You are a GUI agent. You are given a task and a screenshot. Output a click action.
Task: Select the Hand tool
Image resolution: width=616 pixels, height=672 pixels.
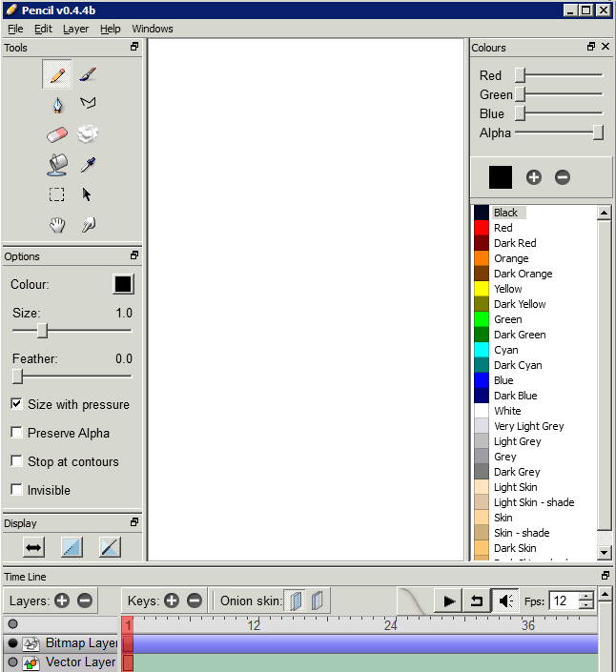point(57,225)
